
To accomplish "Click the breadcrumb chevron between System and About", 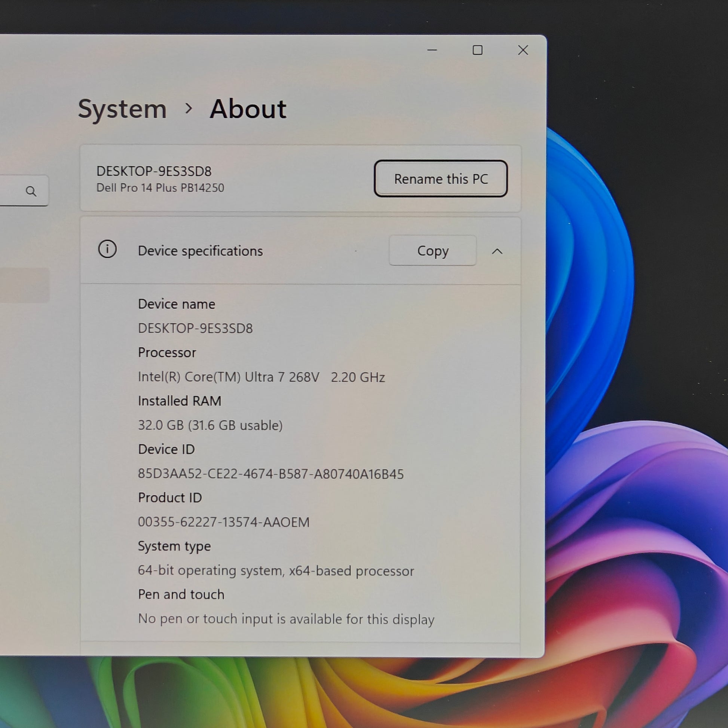I will [189, 108].
